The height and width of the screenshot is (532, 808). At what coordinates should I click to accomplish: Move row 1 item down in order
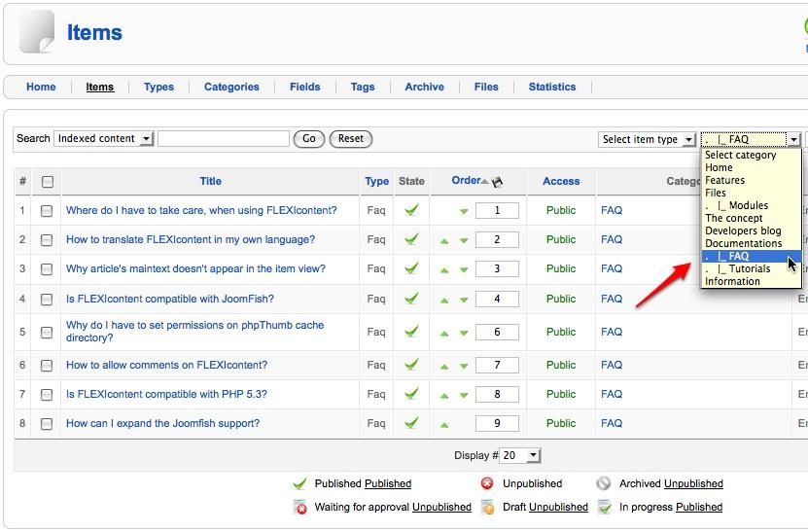click(x=464, y=211)
